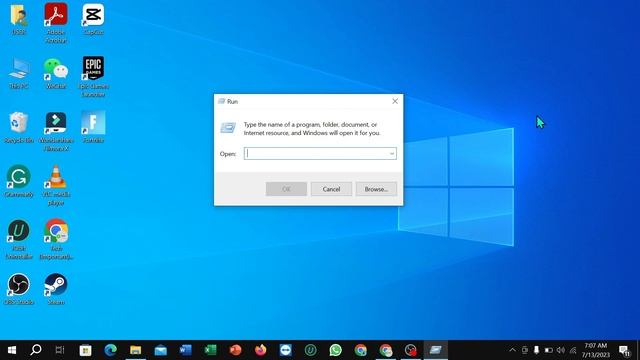Open the Chrome profile shortcut on the desktop
640x360 pixels.
coord(56,239)
